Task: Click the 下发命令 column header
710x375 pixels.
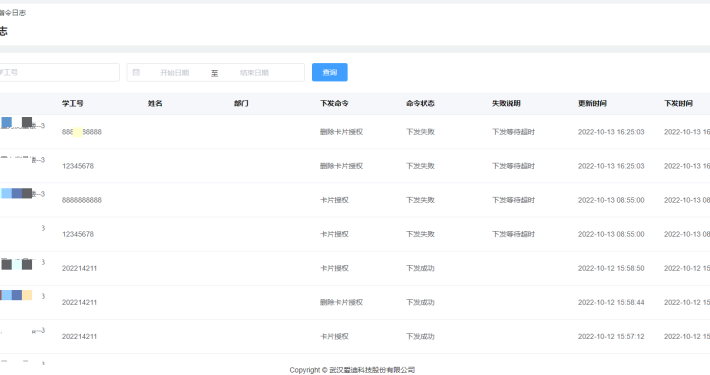Action: 334,103
